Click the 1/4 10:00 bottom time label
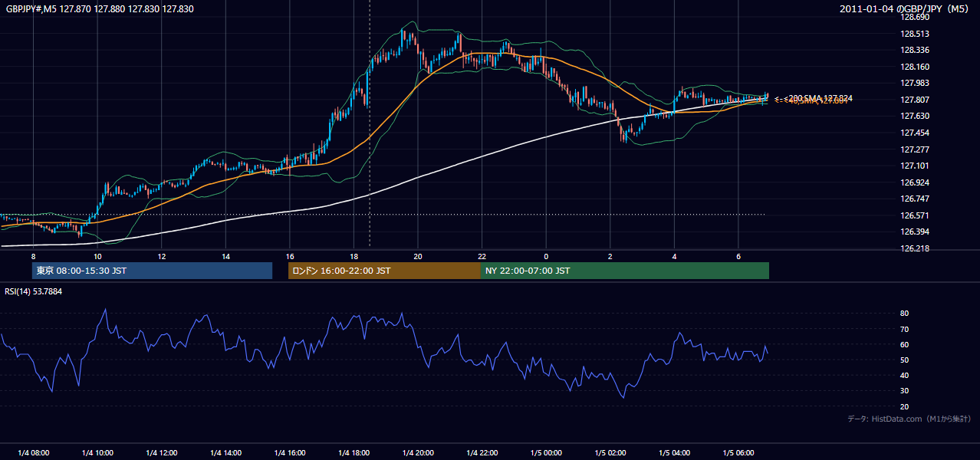Screen dimensions: 980x460 point(97,452)
